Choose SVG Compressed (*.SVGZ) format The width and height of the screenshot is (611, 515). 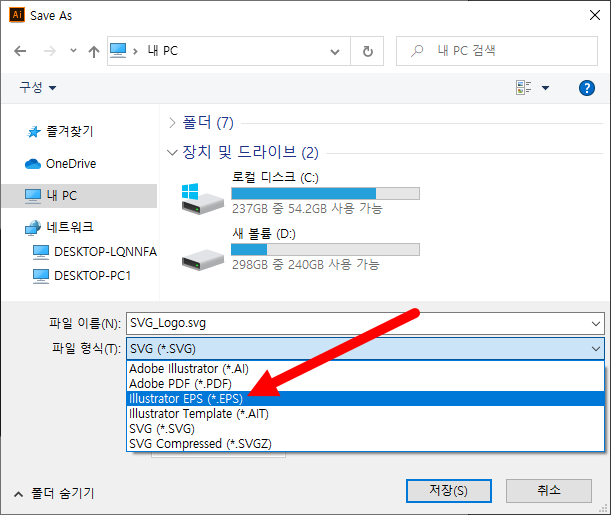pyautogui.click(x=365, y=444)
